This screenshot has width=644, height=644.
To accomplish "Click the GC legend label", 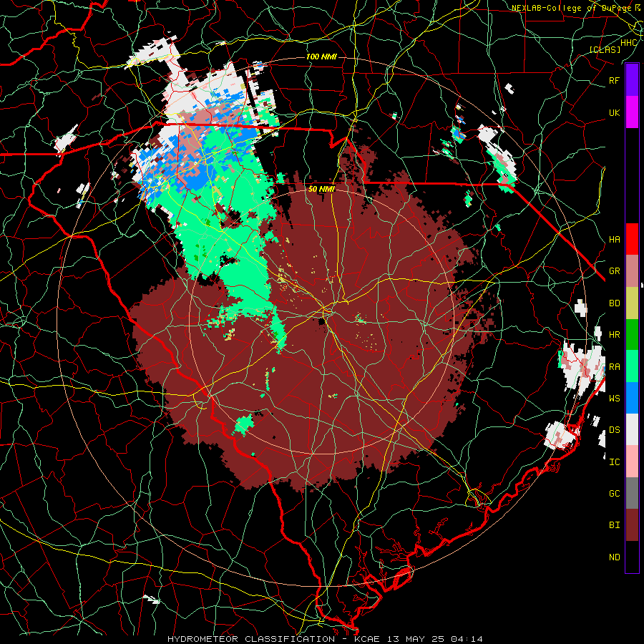I will click(x=614, y=493).
